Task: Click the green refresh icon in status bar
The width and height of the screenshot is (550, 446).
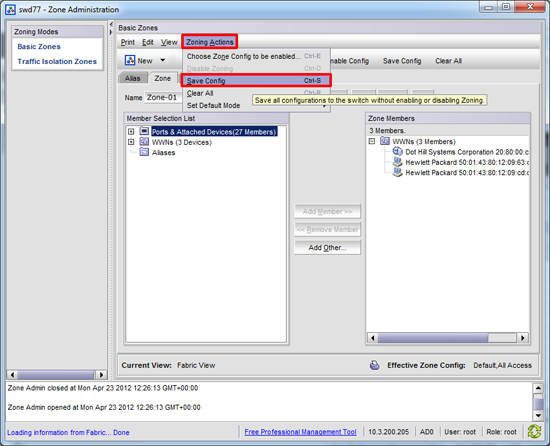Action: 534,432
